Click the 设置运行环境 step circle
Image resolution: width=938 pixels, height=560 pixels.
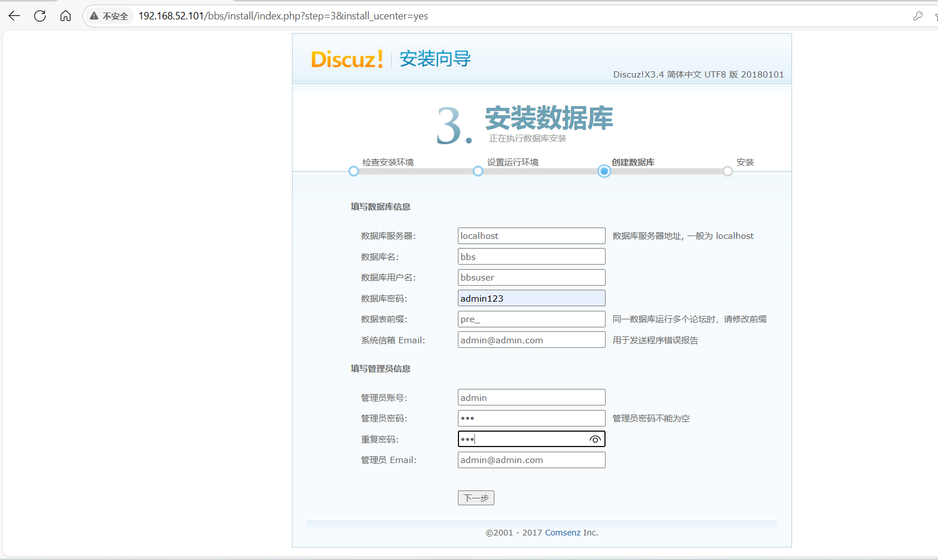tap(478, 171)
